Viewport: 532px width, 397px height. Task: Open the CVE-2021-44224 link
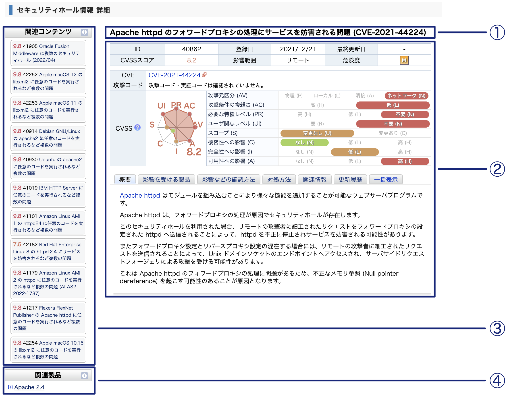click(174, 75)
